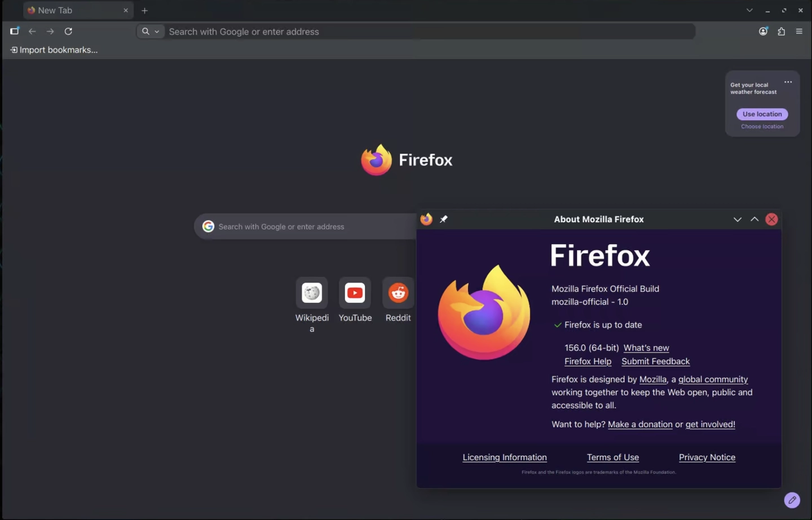Open the weather widget three-dots menu
This screenshot has height=520, width=812.
788,82
